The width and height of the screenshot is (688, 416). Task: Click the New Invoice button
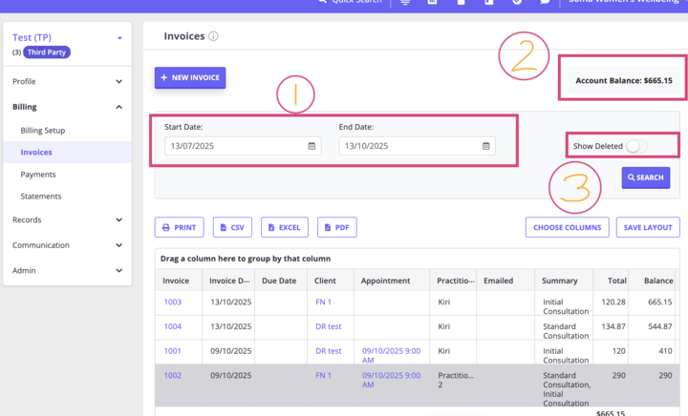(190, 78)
